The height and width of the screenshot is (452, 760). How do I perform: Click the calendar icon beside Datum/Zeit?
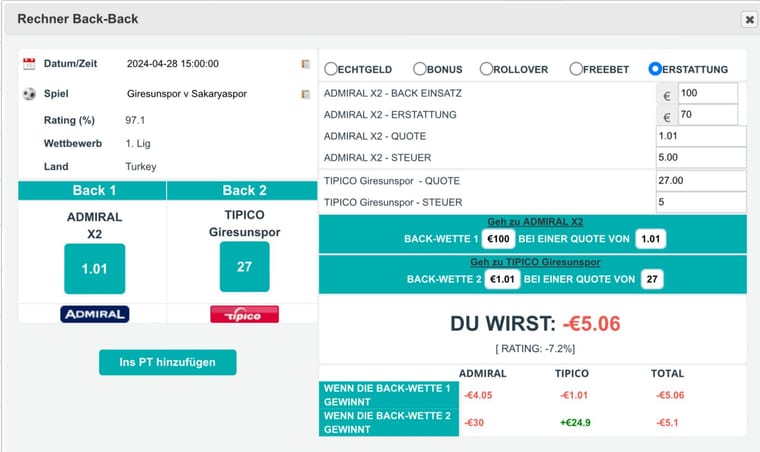[x=29, y=63]
